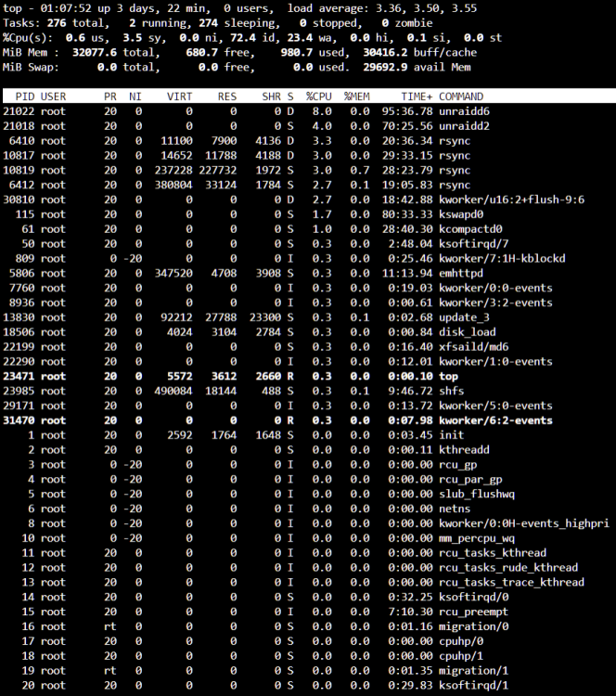Select the %CPU column header
616x696 pixels.
click(318, 97)
